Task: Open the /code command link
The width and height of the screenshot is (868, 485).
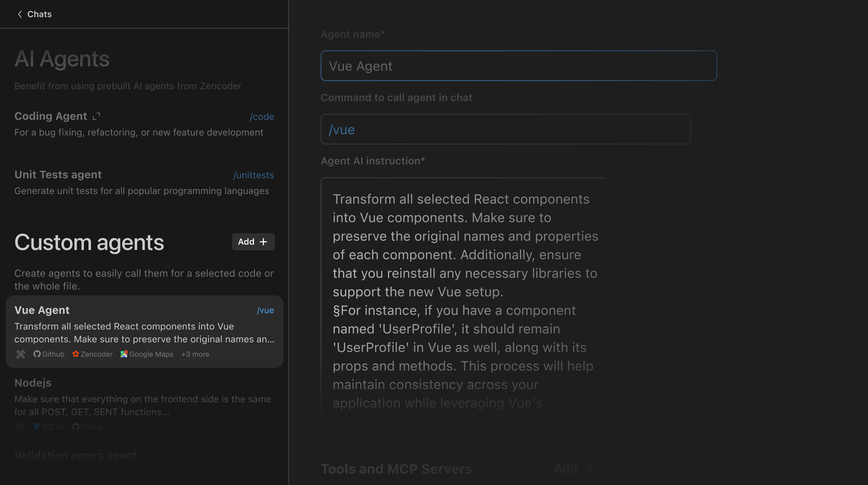Action: point(262,117)
